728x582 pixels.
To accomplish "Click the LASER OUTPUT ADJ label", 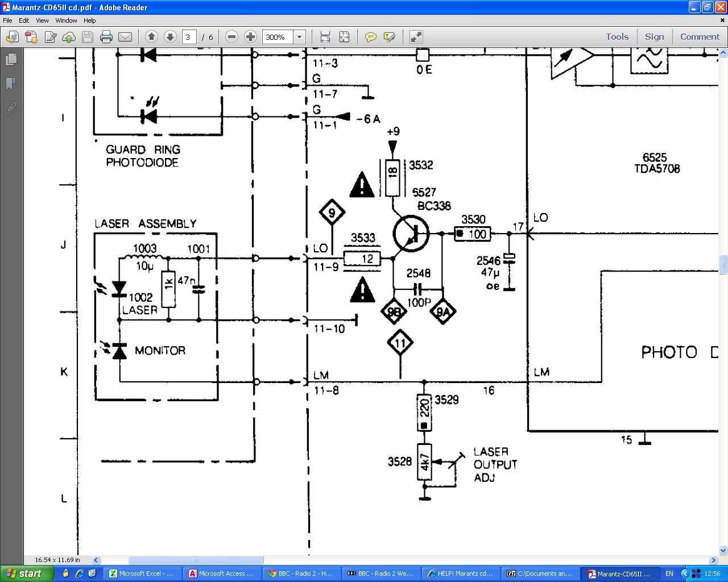I will [x=495, y=465].
